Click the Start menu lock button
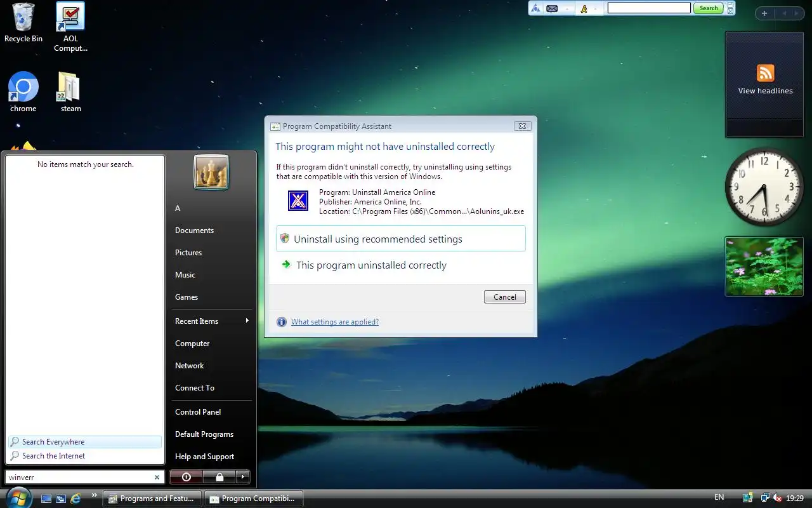Image resolution: width=812 pixels, height=508 pixels. (x=219, y=477)
